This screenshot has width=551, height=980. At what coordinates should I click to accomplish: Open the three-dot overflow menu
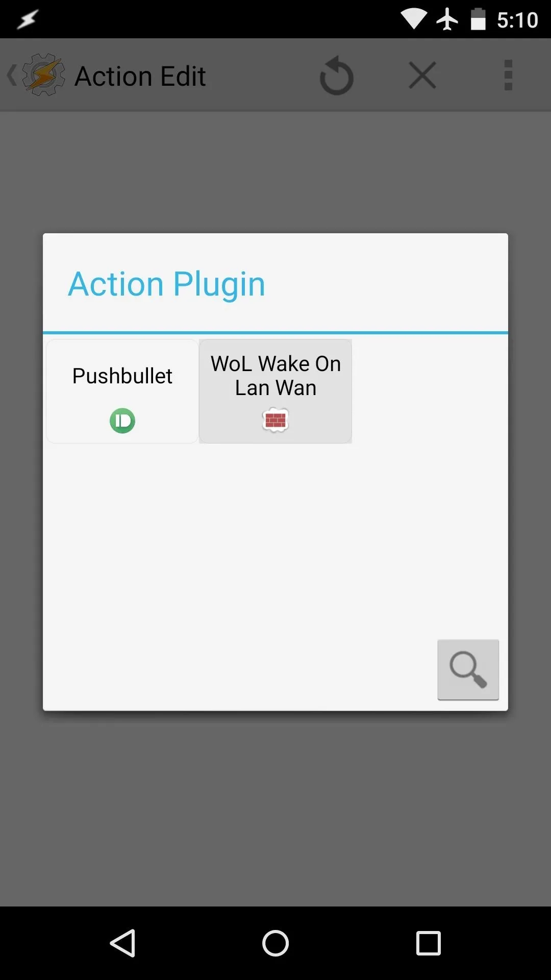[508, 75]
